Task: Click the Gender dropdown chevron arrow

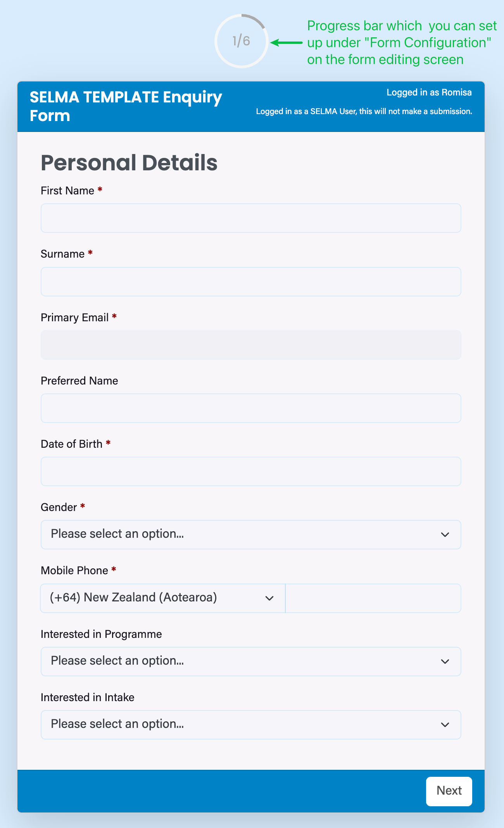Action: (x=445, y=535)
